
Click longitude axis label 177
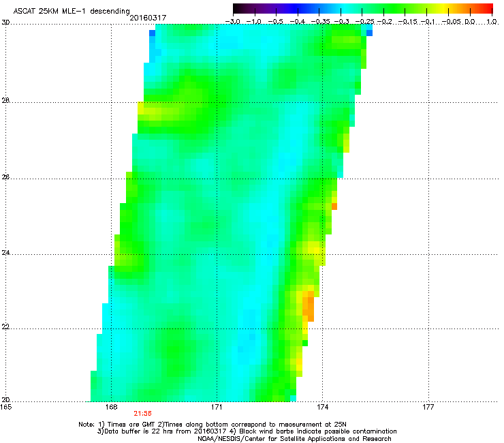click(x=428, y=408)
